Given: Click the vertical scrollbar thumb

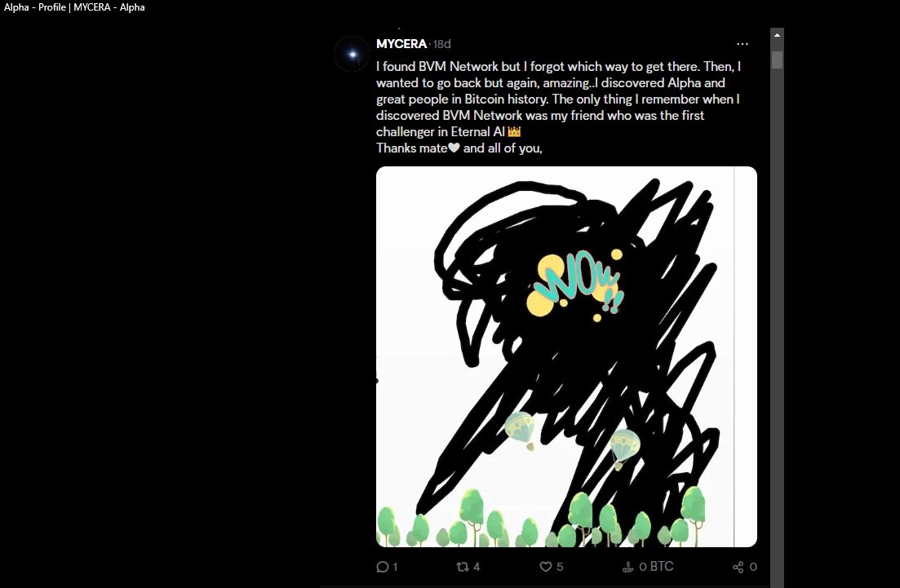Looking at the screenshot, I should pos(777,60).
